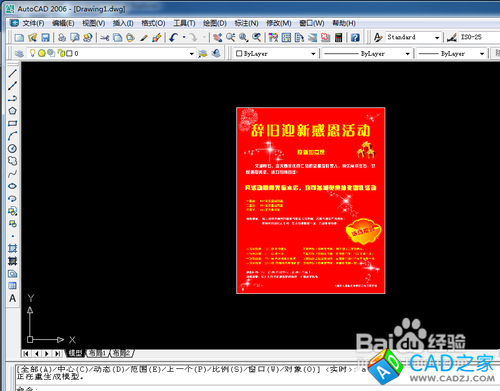The height and width of the screenshot is (391, 500).
Task: Select the Hatch tool
Action: 12,248
